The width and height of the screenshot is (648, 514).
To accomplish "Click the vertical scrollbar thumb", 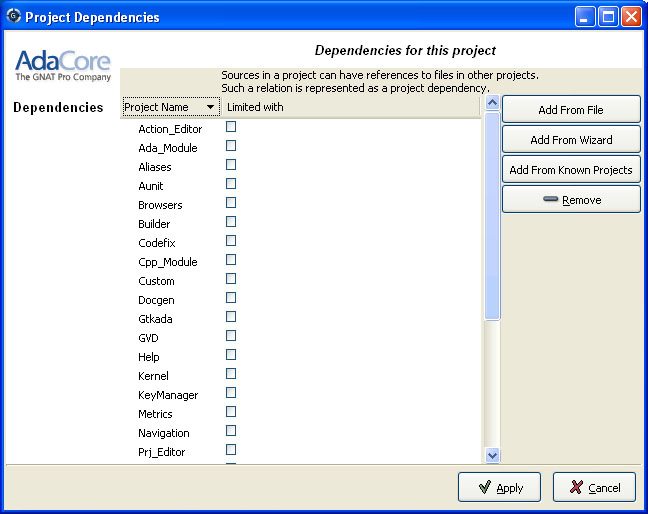I will 492,215.
